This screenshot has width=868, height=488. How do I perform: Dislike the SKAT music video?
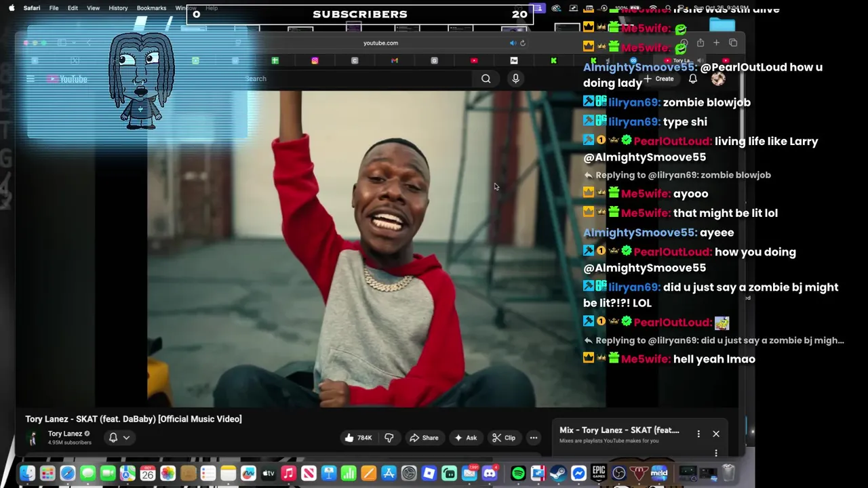(x=389, y=438)
